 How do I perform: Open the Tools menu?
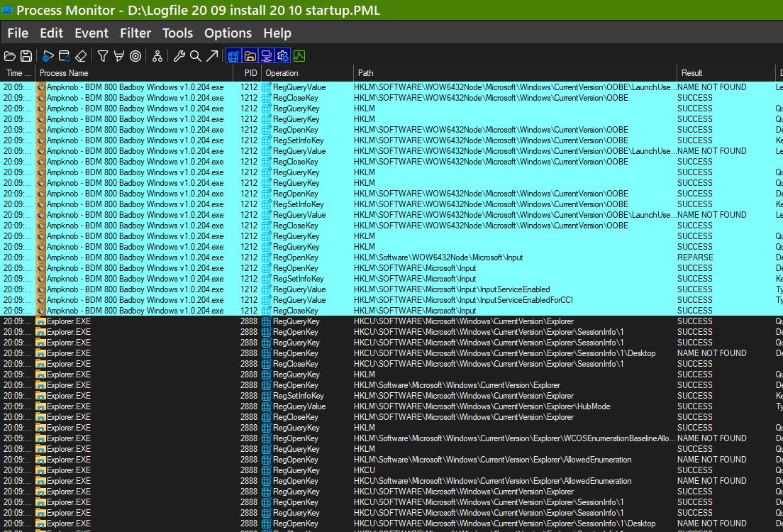coord(177,33)
